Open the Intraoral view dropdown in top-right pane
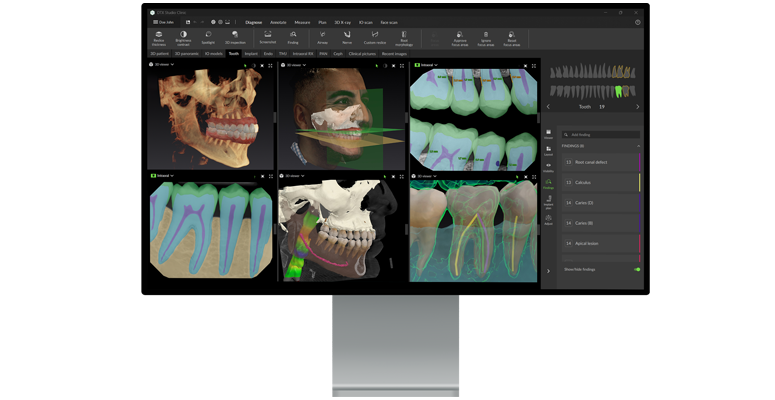This screenshot has width=775, height=400. [426, 65]
